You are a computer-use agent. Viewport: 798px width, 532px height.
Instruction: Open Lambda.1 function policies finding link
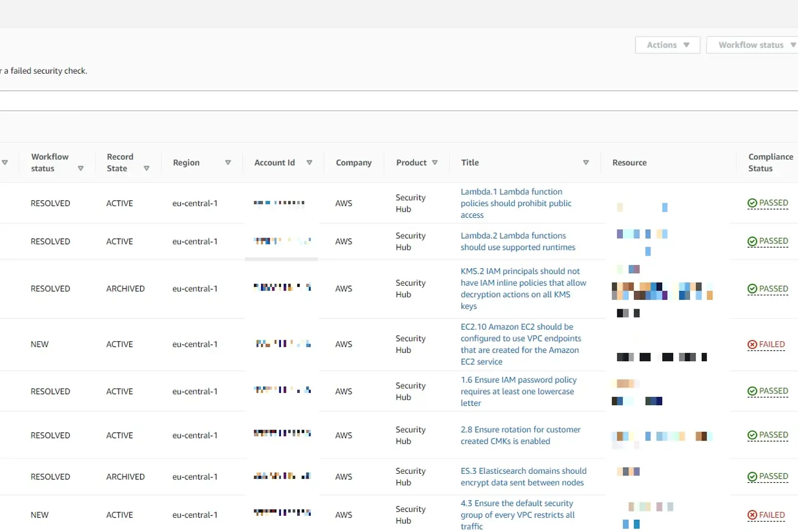[515, 203]
